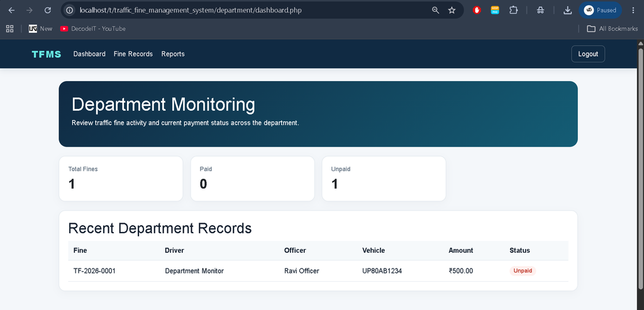Click the page vertical scrollbar

tap(640, 169)
